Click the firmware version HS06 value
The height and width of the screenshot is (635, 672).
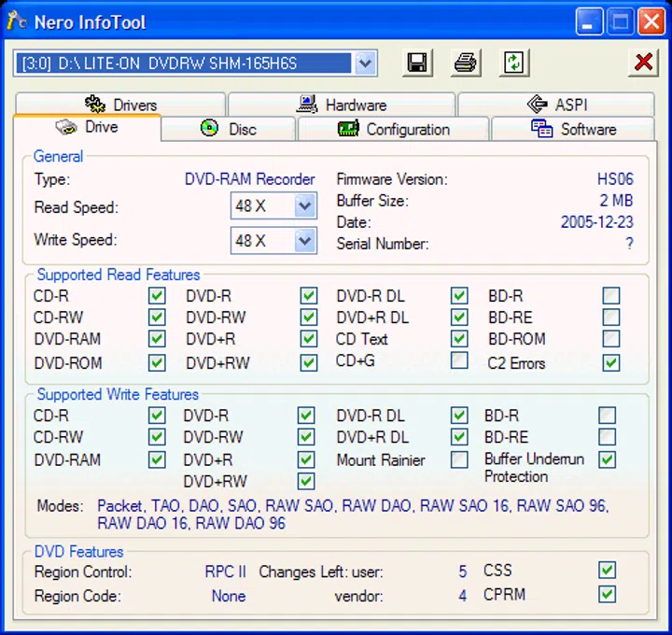click(x=615, y=178)
